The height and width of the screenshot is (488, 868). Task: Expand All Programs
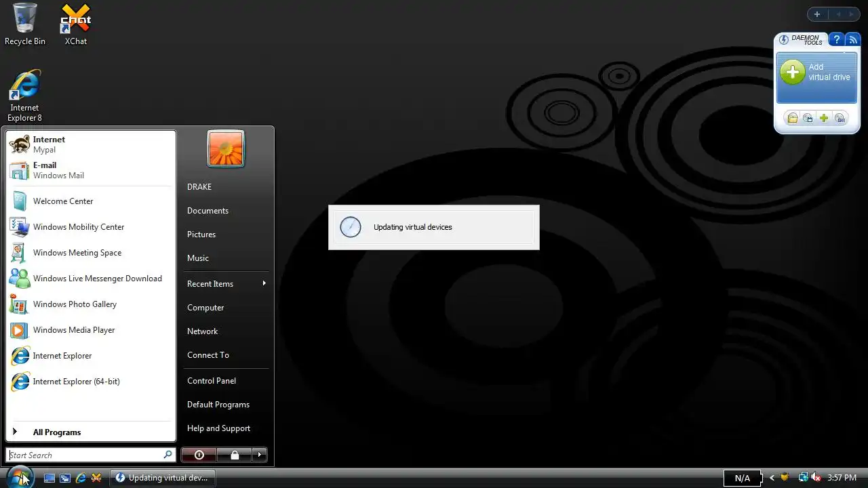tap(91, 432)
